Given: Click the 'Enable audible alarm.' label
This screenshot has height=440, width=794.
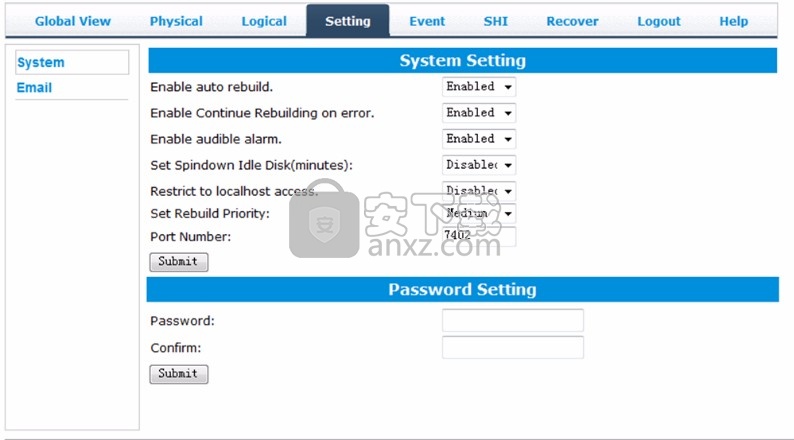Looking at the screenshot, I should [216, 139].
